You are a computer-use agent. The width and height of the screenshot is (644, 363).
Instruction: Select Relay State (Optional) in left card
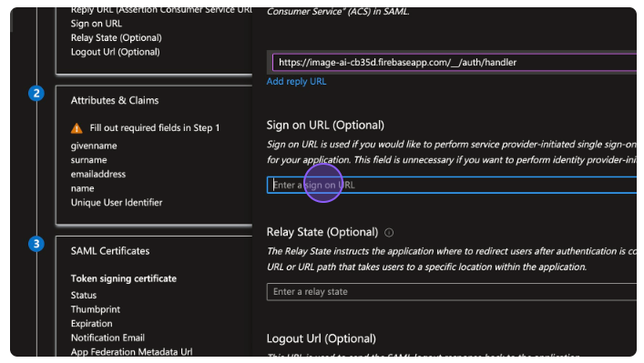pos(117,37)
